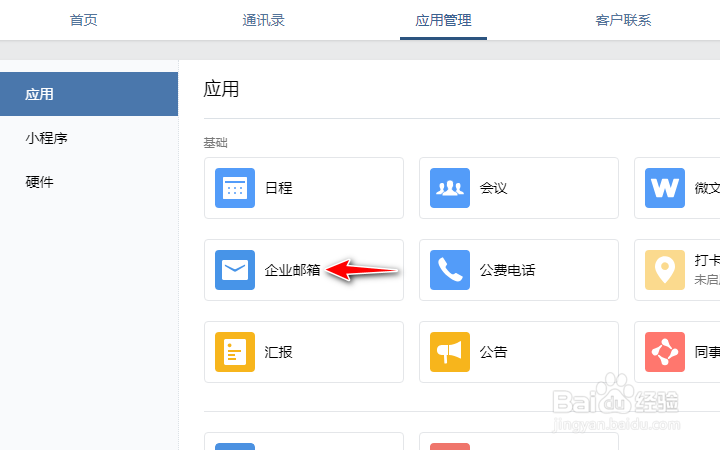Click the 公告 label text
The height and width of the screenshot is (450, 720).
click(x=494, y=352)
